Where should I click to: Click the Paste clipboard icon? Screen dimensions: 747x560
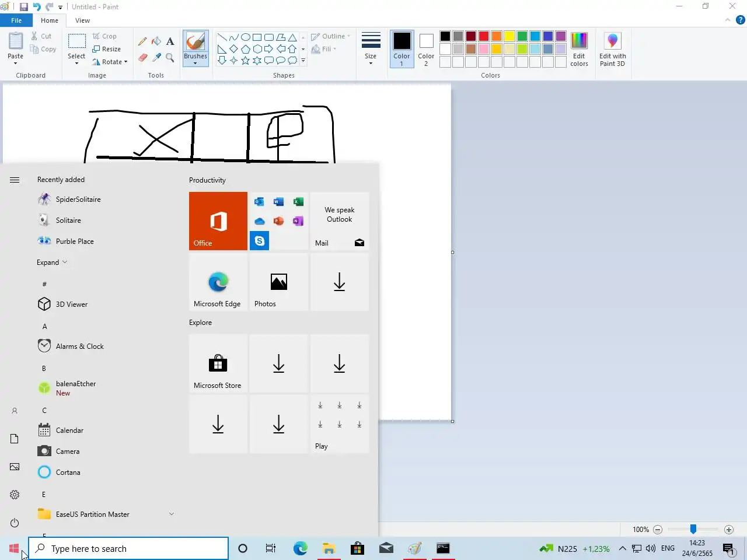click(15, 42)
